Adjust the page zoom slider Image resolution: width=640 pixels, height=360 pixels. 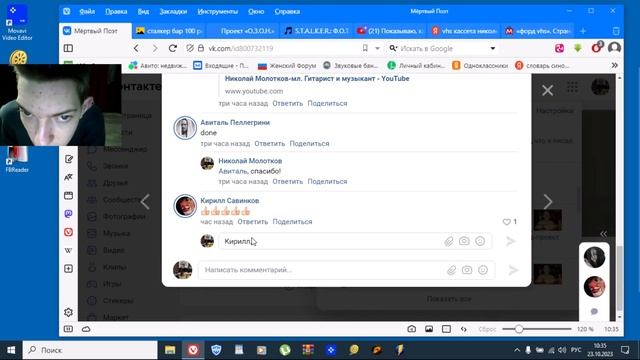(x=537, y=329)
